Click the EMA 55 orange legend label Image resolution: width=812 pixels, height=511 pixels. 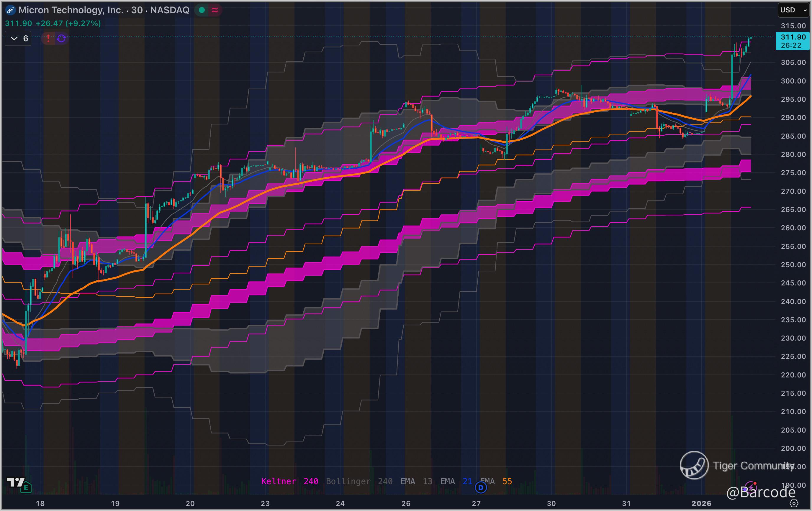496,481
